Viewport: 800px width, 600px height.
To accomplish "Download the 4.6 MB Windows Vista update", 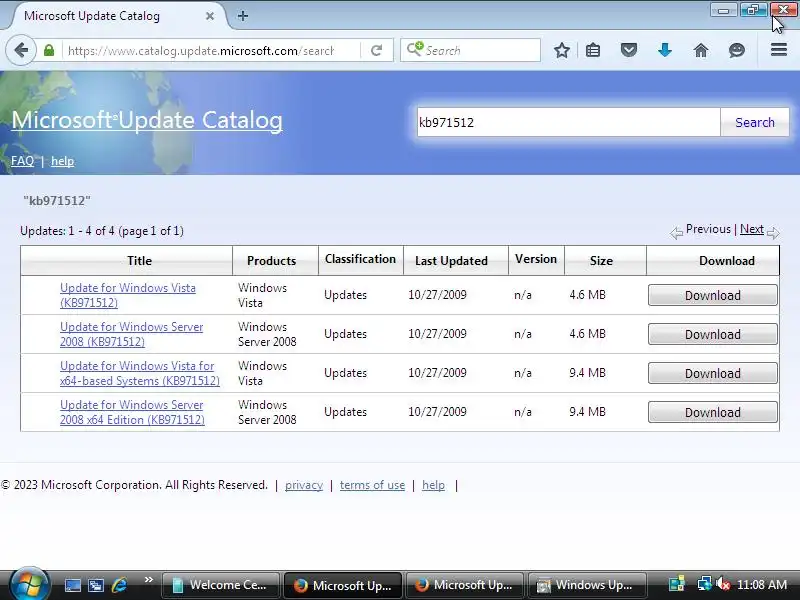I will (x=713, y=295).
